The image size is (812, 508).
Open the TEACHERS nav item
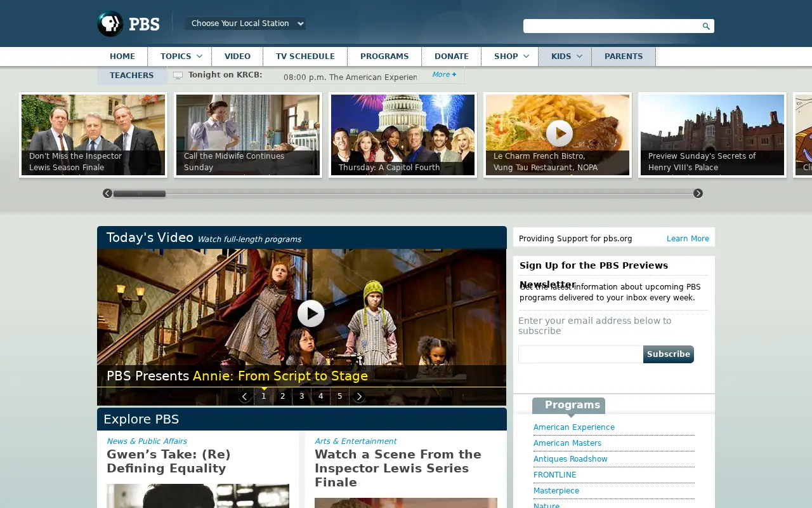click(132, 76)
